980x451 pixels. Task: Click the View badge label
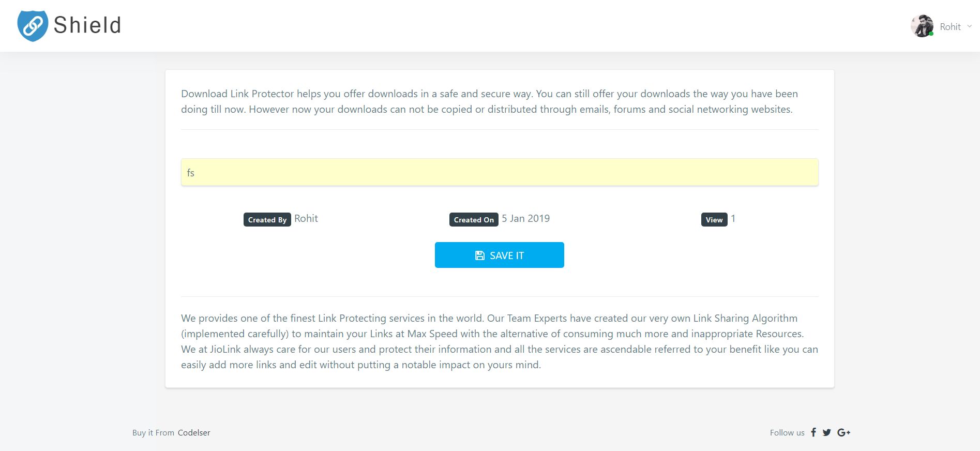714,220
